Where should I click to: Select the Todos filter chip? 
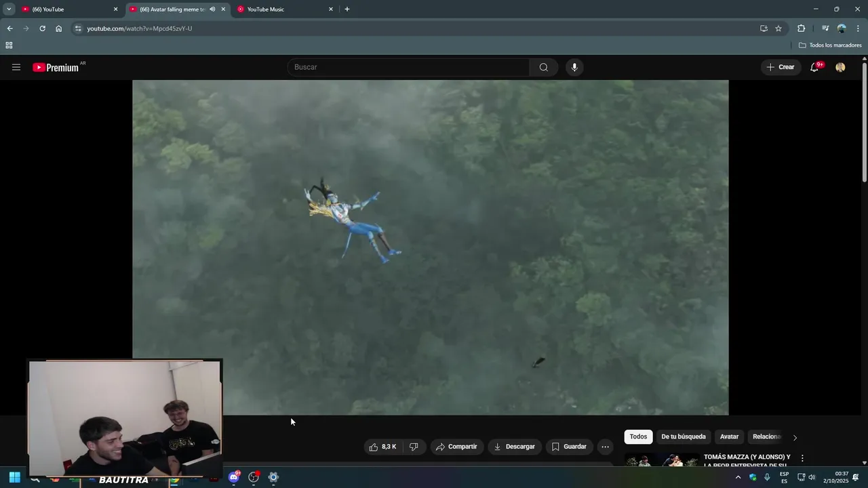[x=638, y=437]
